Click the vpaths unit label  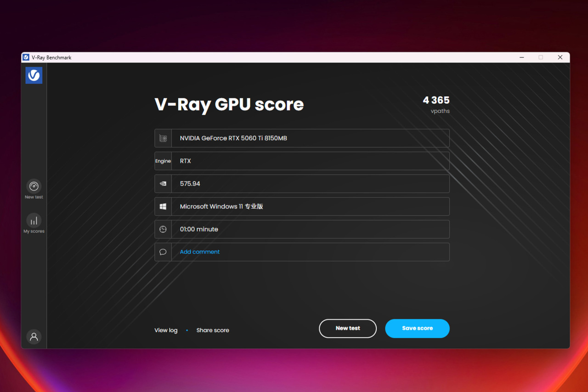(440, 111)
